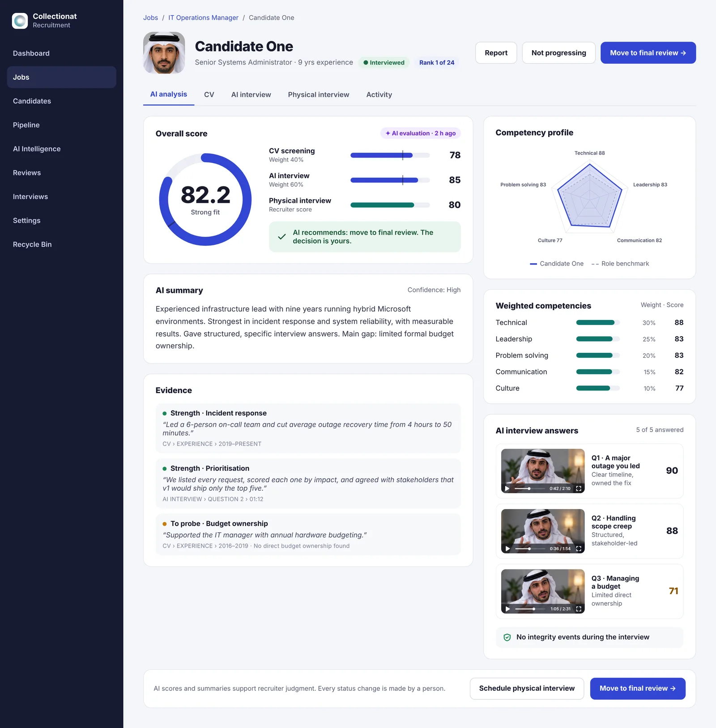716x728 pixels.
Task: Go to Dashboard in the sidebar
Action: pyautogui.click(x=62, y=53)
